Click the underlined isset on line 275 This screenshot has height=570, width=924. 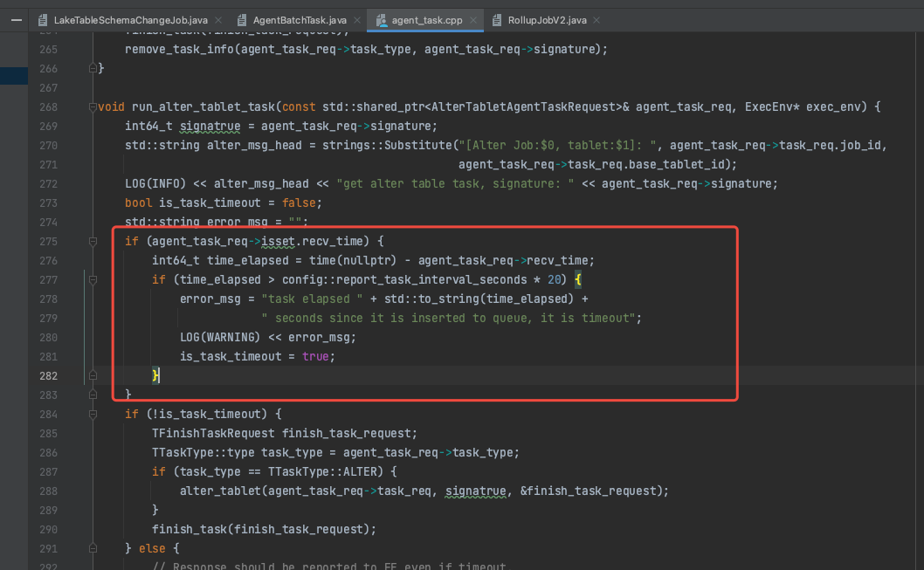tap(278, 242)
